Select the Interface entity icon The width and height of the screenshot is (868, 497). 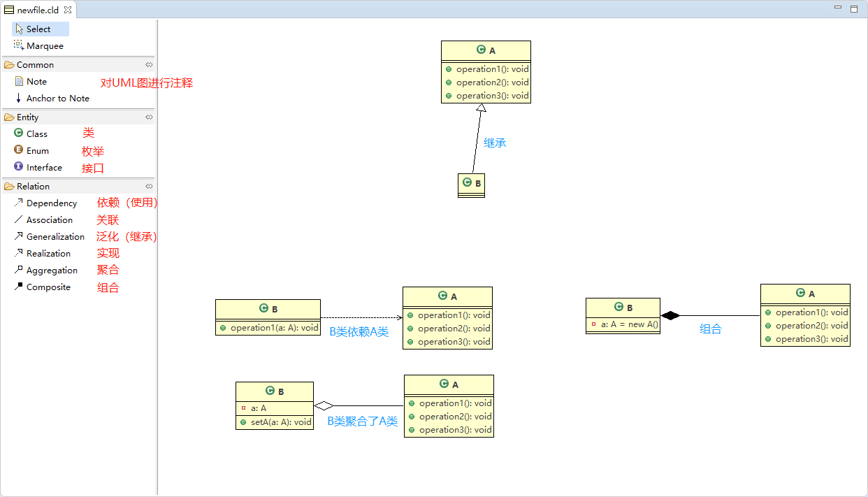19,166
